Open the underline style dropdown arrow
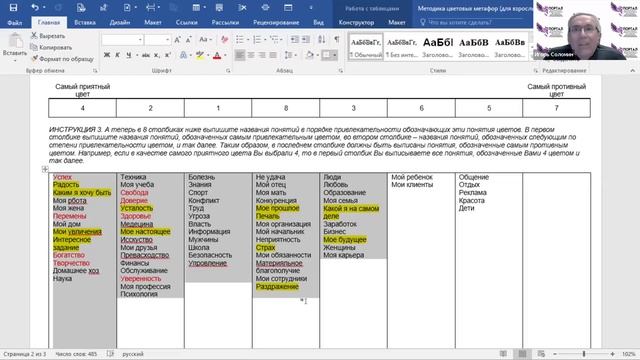Image resolution: width=640 pixels, height=360 pixels. 136,55
